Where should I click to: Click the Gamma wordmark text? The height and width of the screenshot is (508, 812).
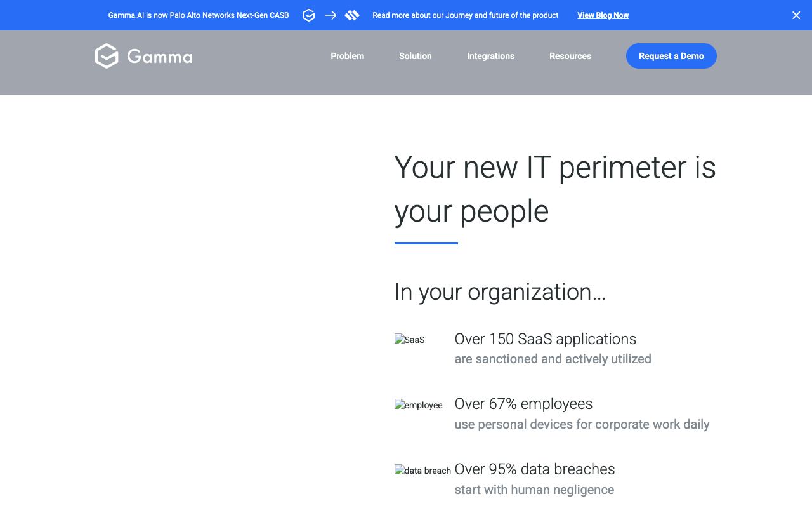[159, 57]
